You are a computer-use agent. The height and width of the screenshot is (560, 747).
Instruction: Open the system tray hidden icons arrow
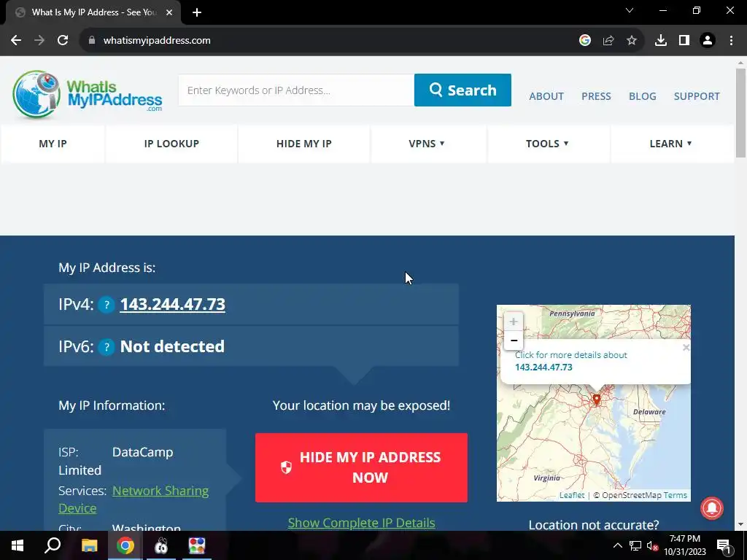point(617,545)
